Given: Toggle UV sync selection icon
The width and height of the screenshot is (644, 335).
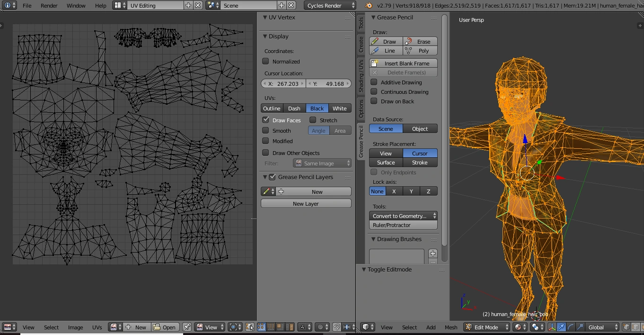Looking at the screenshot, I should [250, 327].
